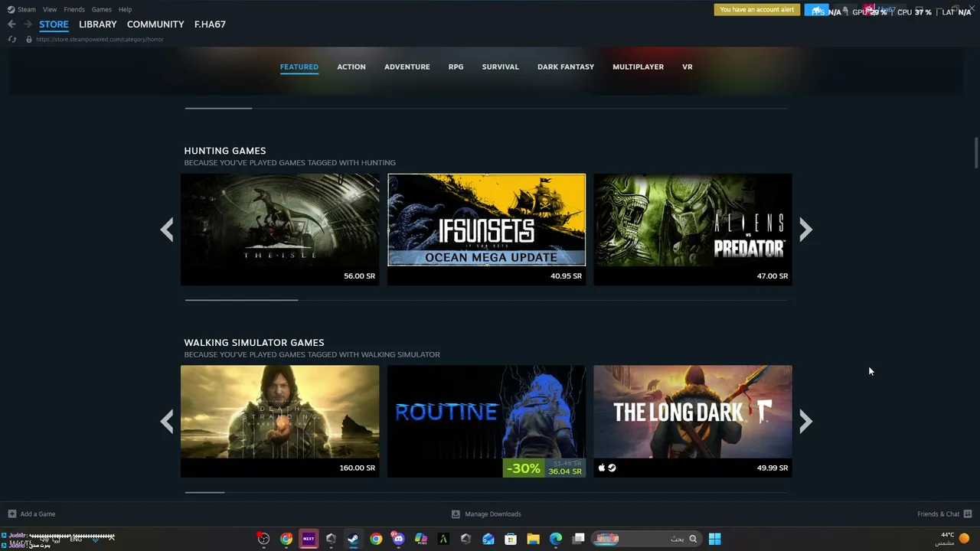Open the Friends menu
This screenshot has height=551, width=980.
pyautogui.click(x=74, y=9)
